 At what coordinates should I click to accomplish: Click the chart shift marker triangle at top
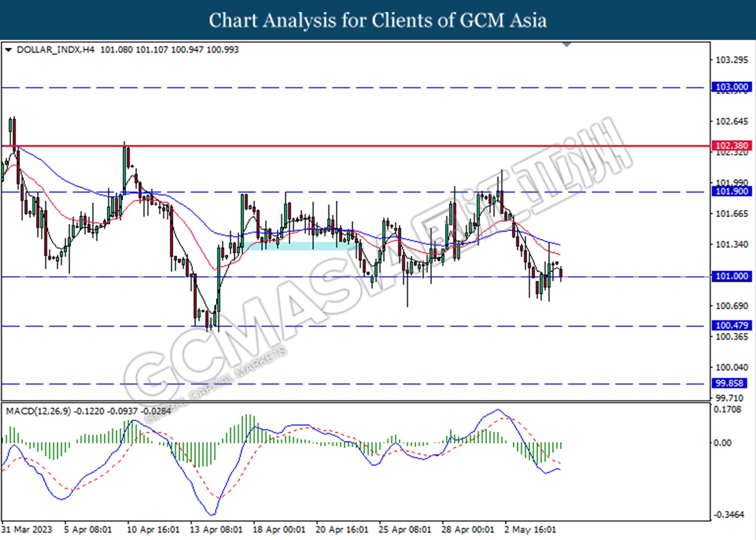tap(567, 45)
